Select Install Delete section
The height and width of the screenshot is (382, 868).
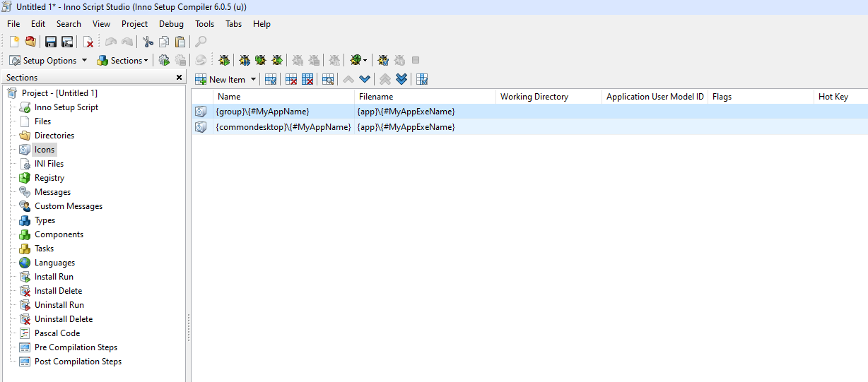[x=58, y=291]
